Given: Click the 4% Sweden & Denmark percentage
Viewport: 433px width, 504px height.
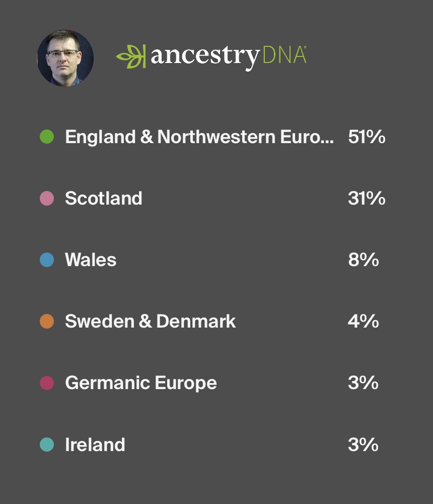Looking at the screenshot, I should tap(363, 322).
